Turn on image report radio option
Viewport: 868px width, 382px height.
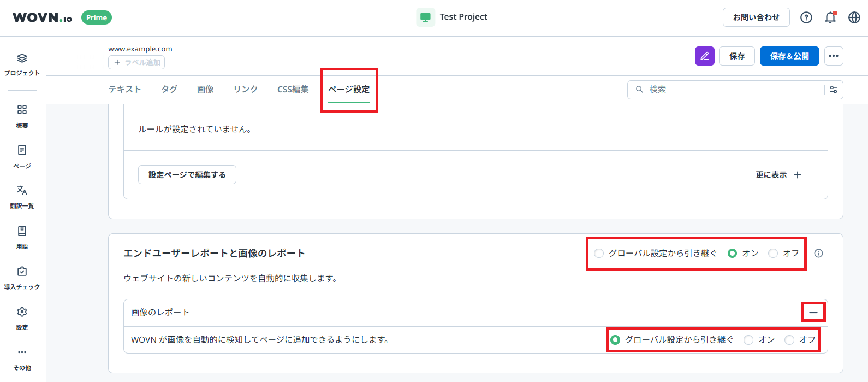[x=748, y=340]
